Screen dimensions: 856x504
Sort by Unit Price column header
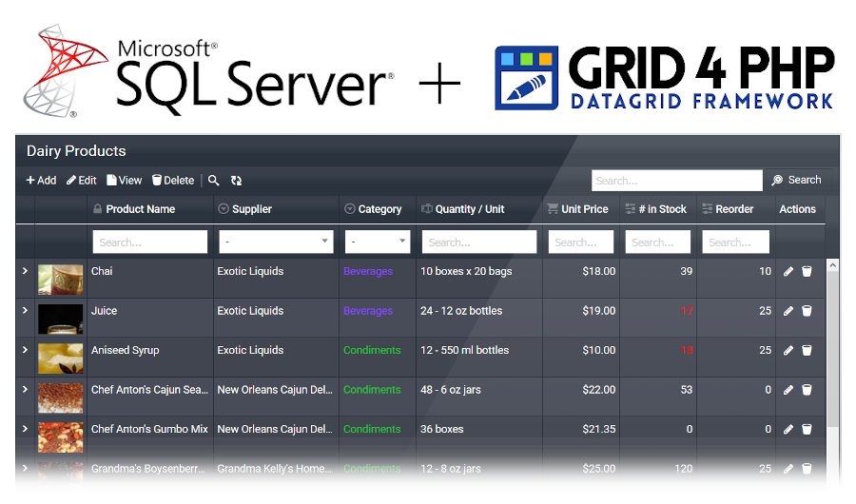click(x=584, y=209)
